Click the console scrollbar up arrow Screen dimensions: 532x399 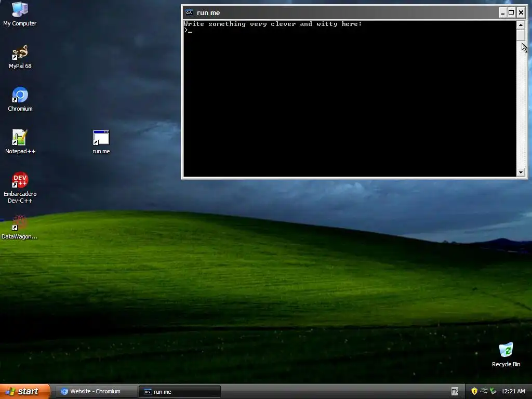coord(521,25)
